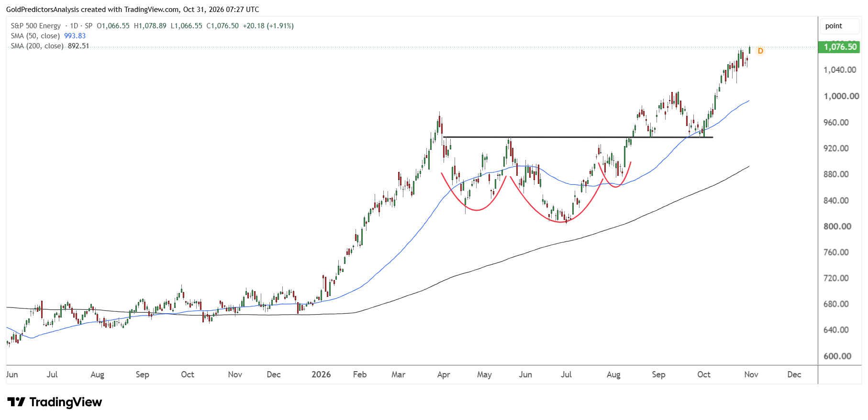Click the 920.00 price axis label
868x420 pixels.
pyautogui.click(x=836, y=148)
